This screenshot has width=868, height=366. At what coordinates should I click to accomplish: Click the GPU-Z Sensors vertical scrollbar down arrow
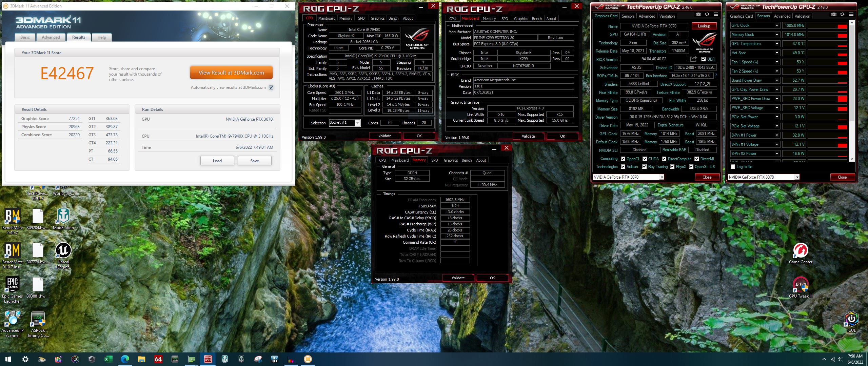(852, 159)
